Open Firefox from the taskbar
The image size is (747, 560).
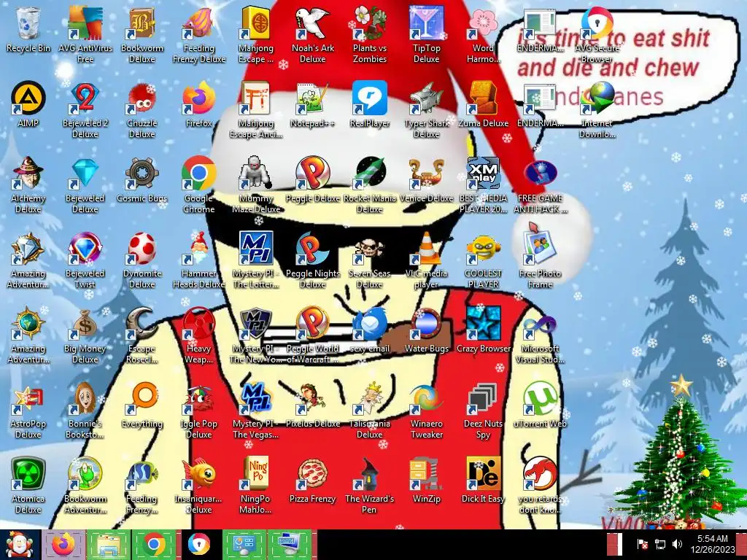click(64, 544)
